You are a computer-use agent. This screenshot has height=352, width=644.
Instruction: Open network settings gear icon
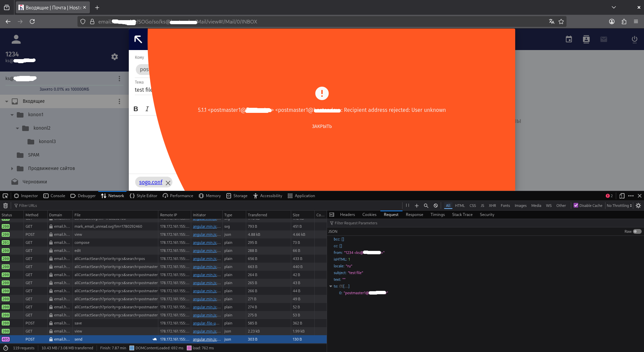pyautogui.click(x=638, y=206)
